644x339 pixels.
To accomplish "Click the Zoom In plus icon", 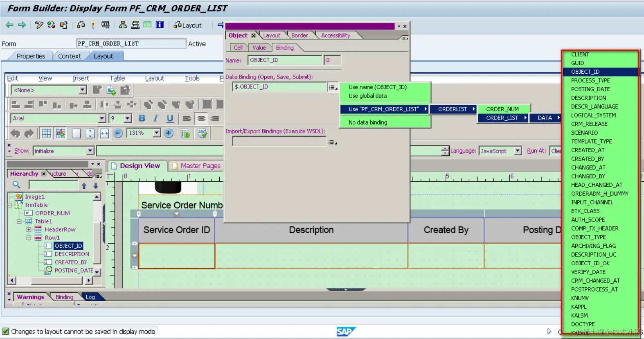I will [x=169, y=133].
